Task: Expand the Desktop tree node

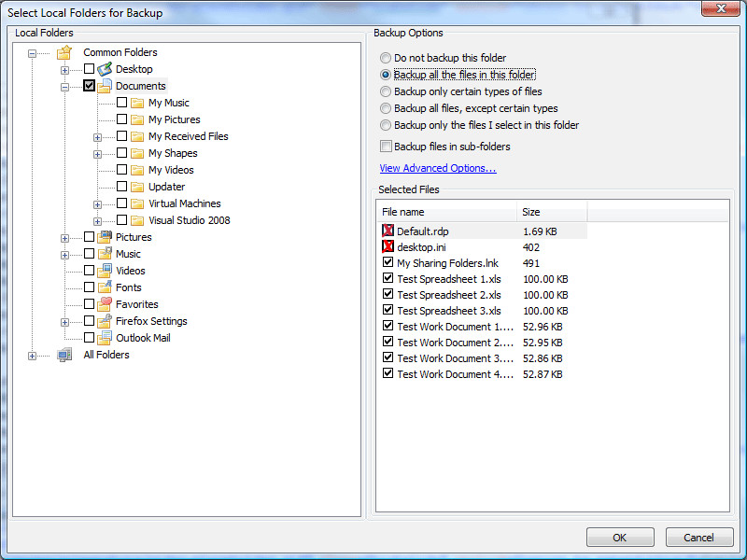Action: coord(64,71)
